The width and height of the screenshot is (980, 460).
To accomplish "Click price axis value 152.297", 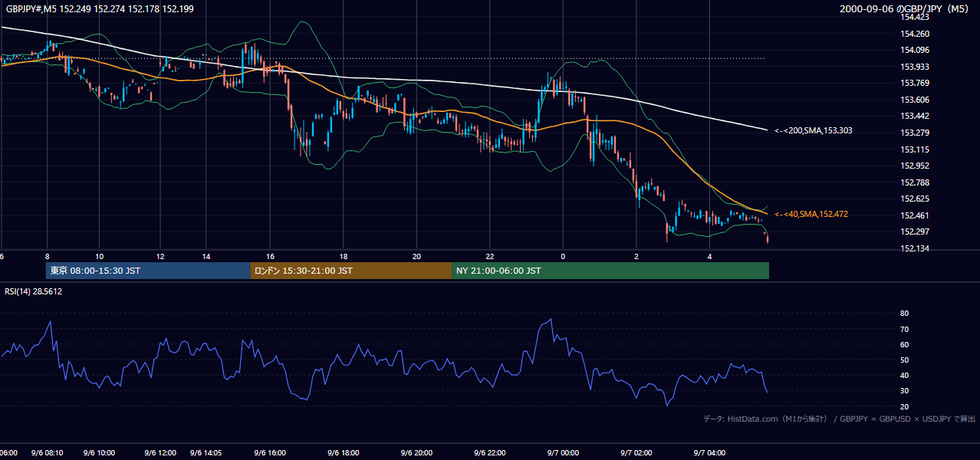I will tap(915, 232).
